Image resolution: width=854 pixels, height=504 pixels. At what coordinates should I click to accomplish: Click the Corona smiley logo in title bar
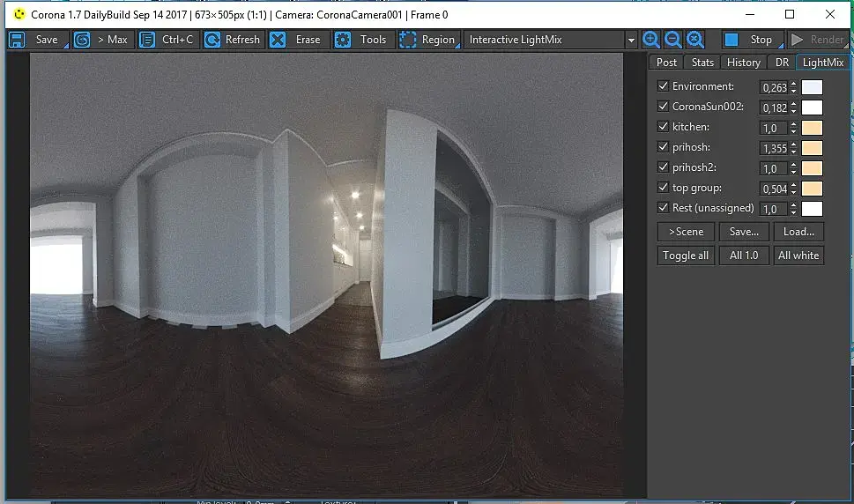pos(19,14)
